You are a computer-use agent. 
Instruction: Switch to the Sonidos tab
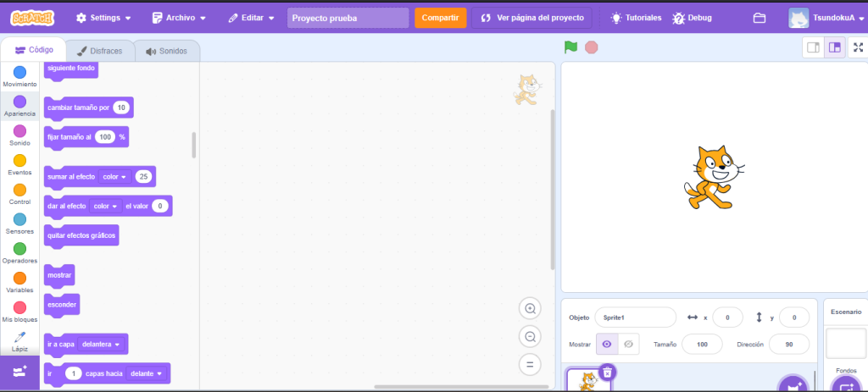167,51
